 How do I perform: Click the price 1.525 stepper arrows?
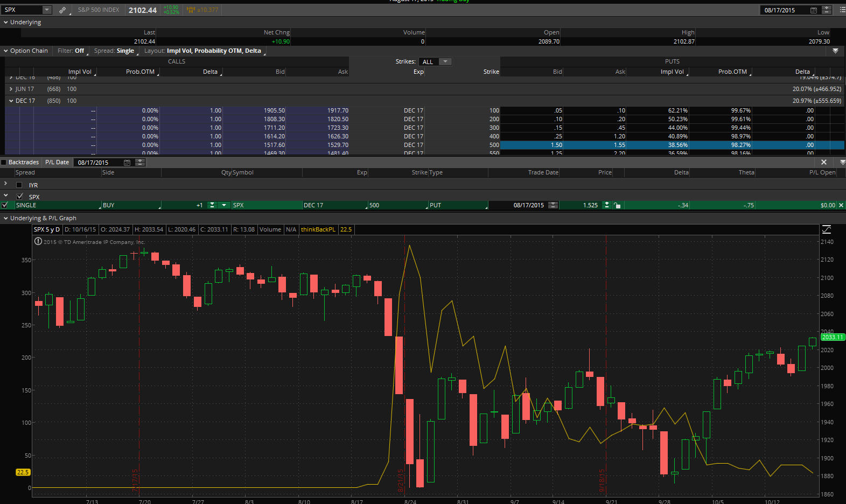click(607, 205)
